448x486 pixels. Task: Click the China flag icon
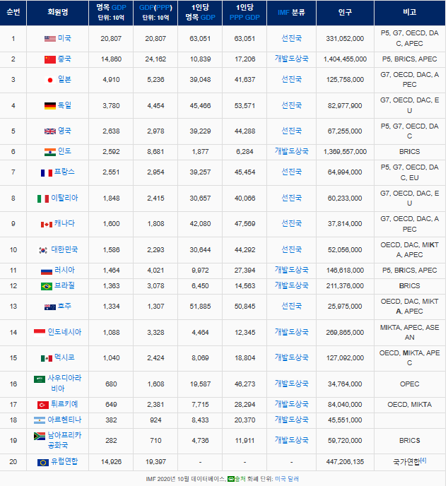[x=50, y=59]
